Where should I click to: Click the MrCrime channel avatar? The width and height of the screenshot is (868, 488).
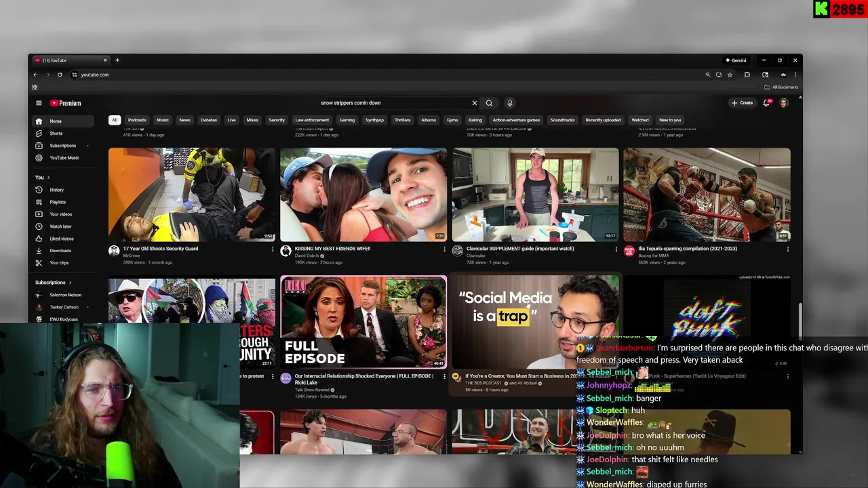(x=114, y=251)
